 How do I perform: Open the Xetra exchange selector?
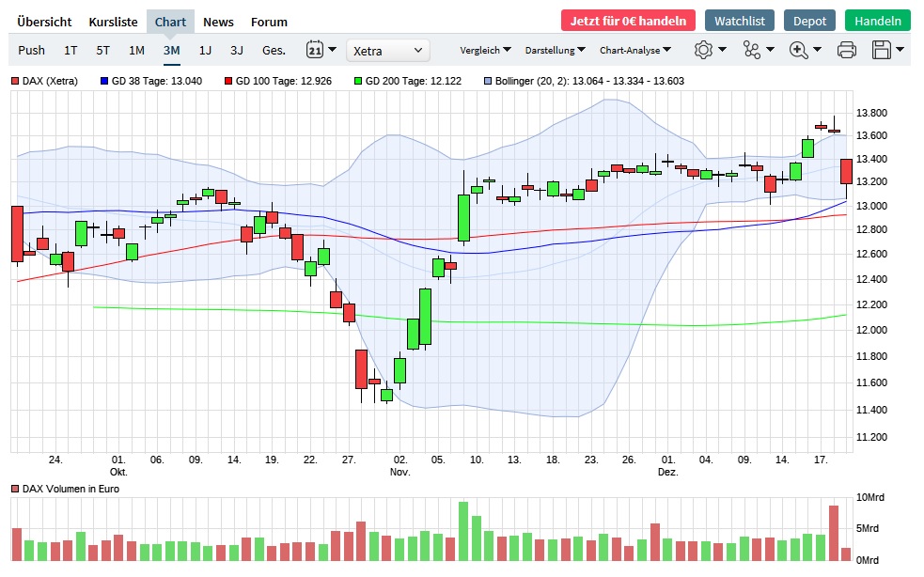click(x=387, y=51)
